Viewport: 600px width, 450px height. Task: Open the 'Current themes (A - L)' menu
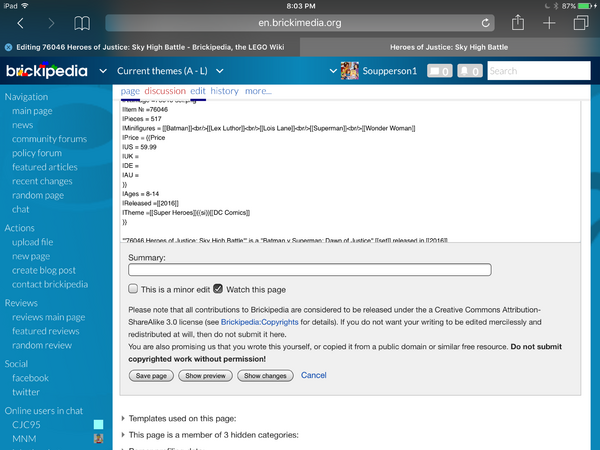tap(162, 71)
